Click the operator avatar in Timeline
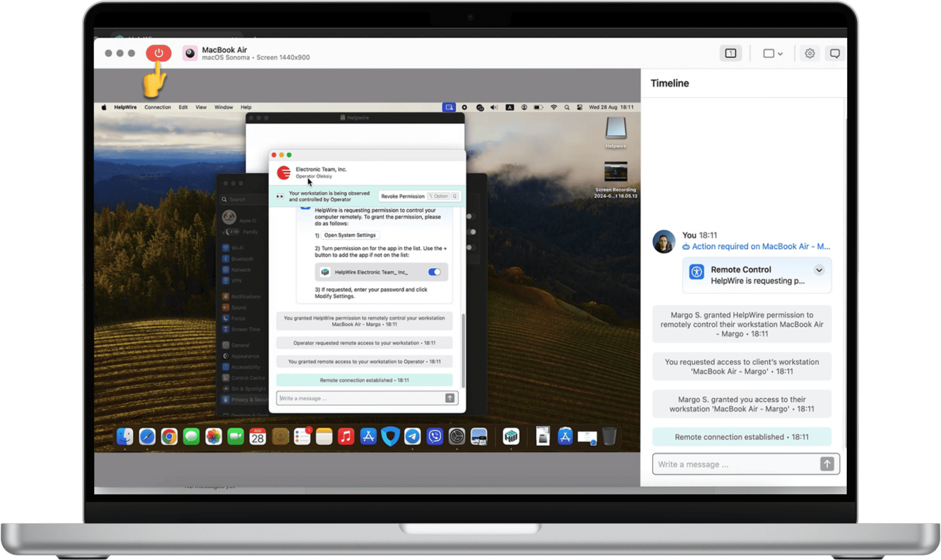Screen dimensions: 941x560 [664, 241]
